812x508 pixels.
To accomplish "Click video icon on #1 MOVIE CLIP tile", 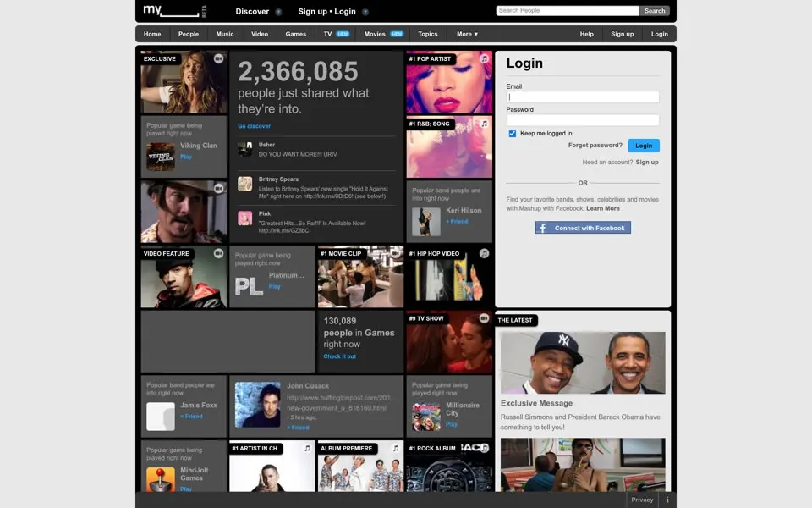I will (396, 253).
